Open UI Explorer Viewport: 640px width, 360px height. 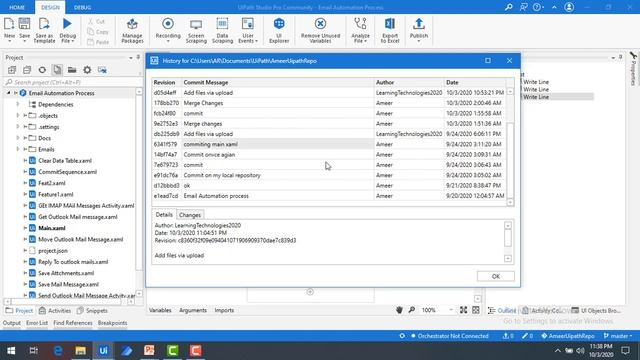[279, 30]
